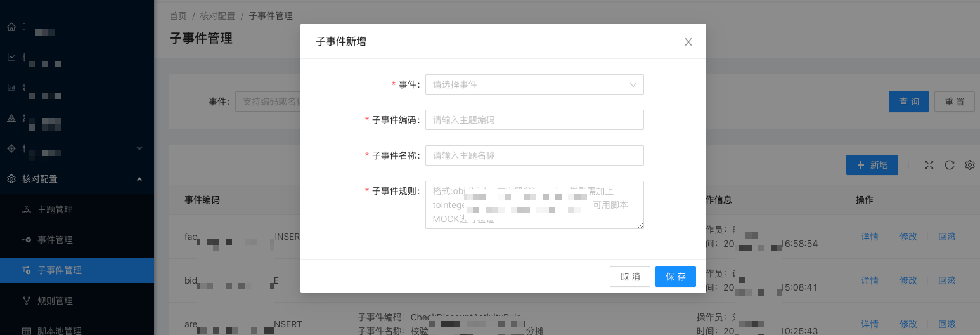980x335 pixels.
Task: Close the 子事件新增 dialog with X
Action: (688, 42)
